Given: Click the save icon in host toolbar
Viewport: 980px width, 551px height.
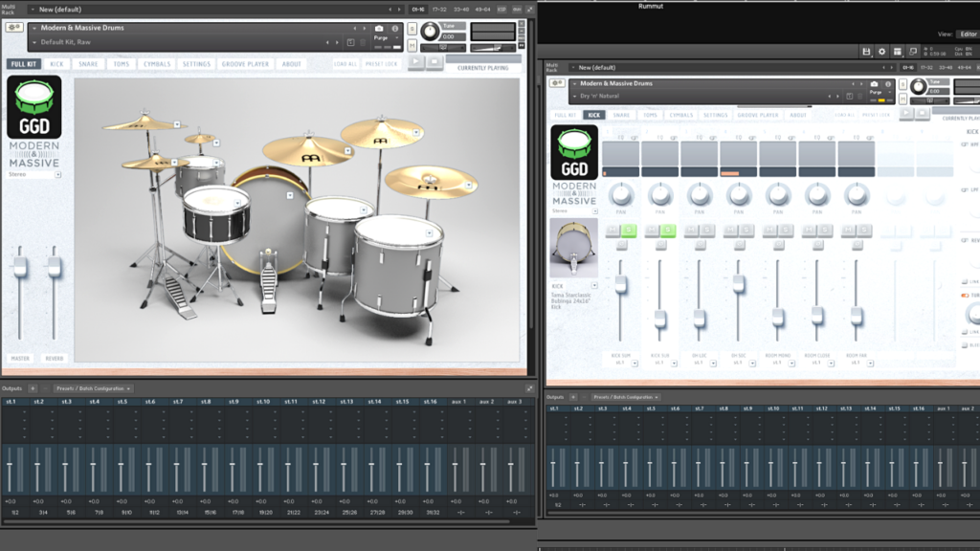Looking at the screenshot, I should point(866,52).
